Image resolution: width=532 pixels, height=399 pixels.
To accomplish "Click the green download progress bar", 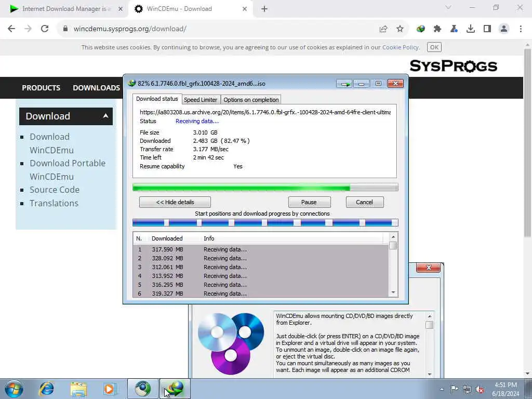I will point(265,187).
